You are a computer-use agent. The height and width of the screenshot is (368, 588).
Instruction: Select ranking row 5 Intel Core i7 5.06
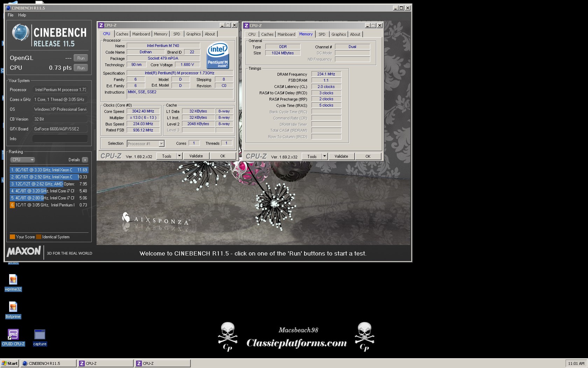[49, 198]
